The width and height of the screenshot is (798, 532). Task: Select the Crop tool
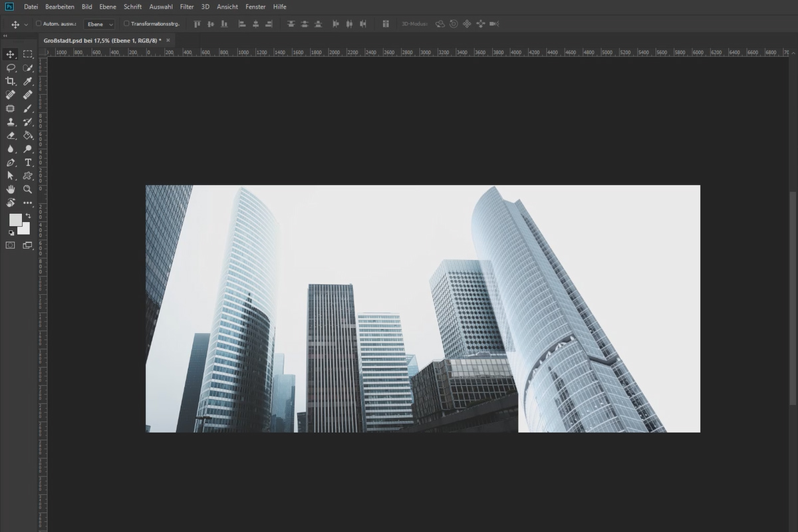pyautogui.click(x=11, y=81)
